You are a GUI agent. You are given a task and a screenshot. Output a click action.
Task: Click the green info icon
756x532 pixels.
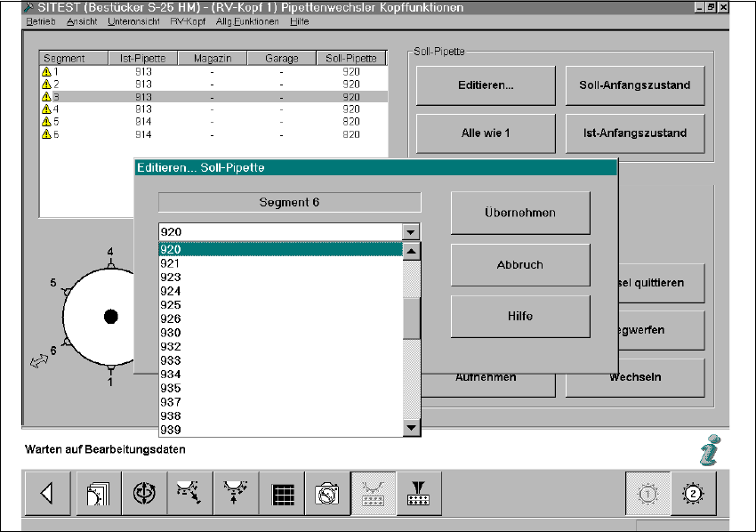pos(711,451)
